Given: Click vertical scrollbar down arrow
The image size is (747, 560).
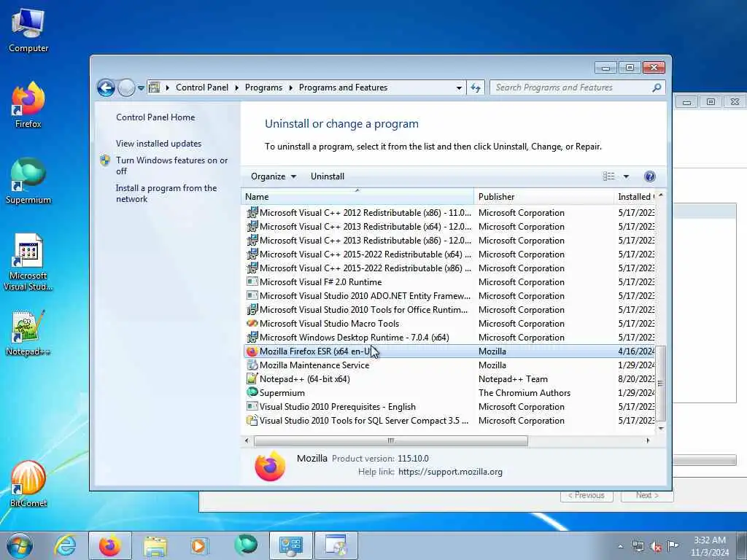Looking at the screenshot, I should click(661, 429).
